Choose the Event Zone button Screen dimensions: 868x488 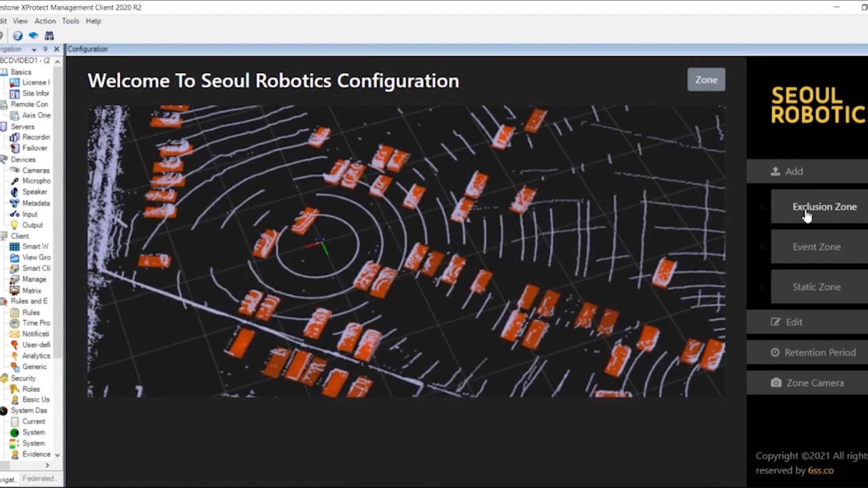click(819, 247)
